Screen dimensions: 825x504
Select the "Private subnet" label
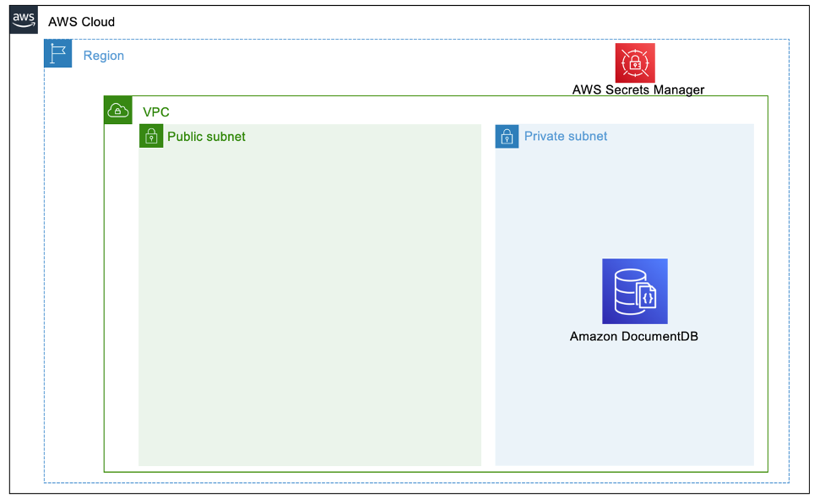tap(566, 136)
